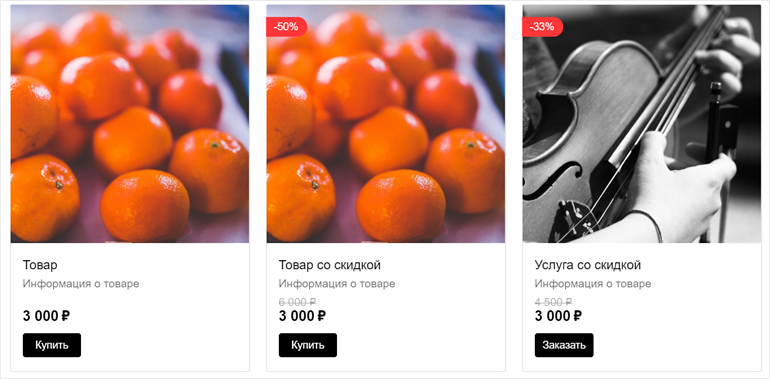The width and height of the screenshot is (770, 379).
Task: Click the crossed-out 6 000 ₽ price
Action: click(x=297, y=301)
